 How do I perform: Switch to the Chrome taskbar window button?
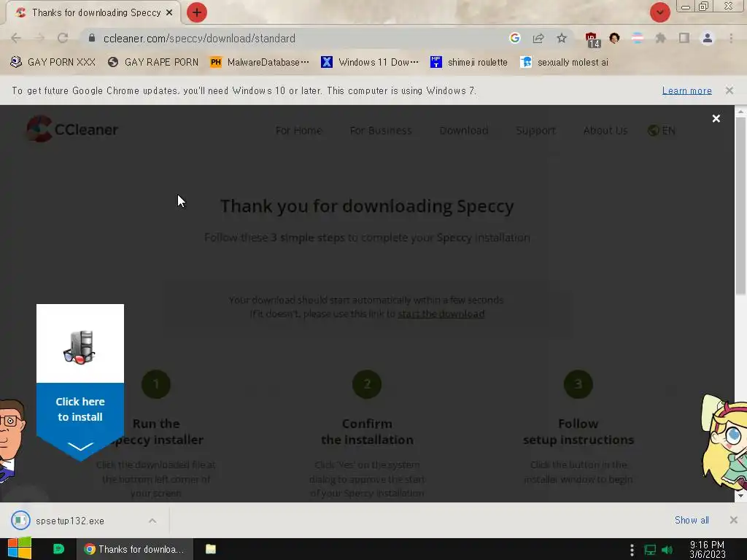tap(135, 549)
